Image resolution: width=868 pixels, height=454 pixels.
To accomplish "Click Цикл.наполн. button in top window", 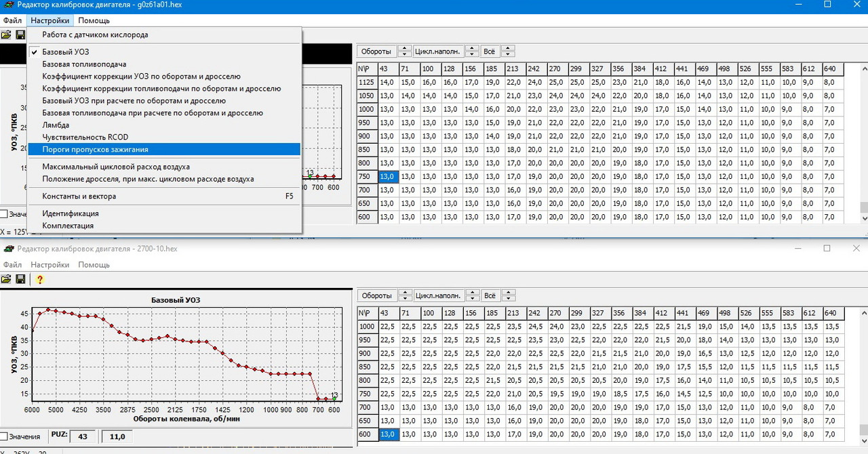I will (x=437, y=51).
